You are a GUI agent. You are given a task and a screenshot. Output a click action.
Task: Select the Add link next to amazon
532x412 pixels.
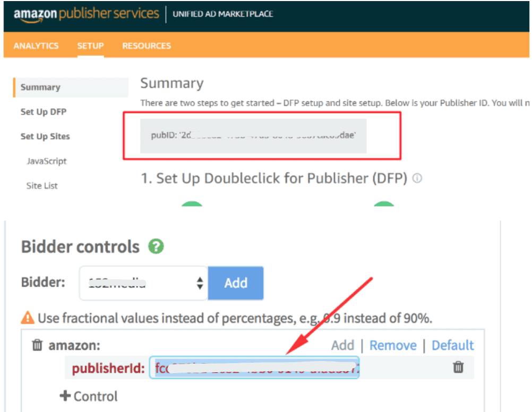[x=342, y=345]
